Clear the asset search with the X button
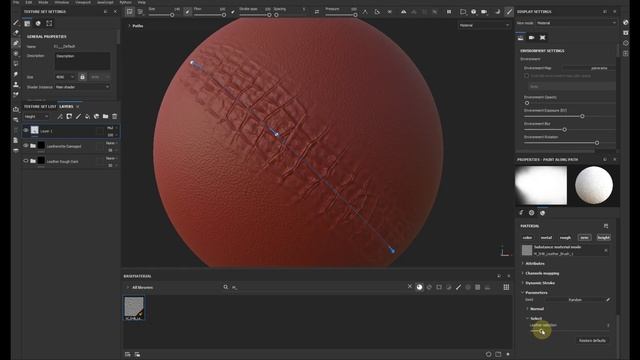The width and height of the screenshot is (640, 360). point(410,287)
